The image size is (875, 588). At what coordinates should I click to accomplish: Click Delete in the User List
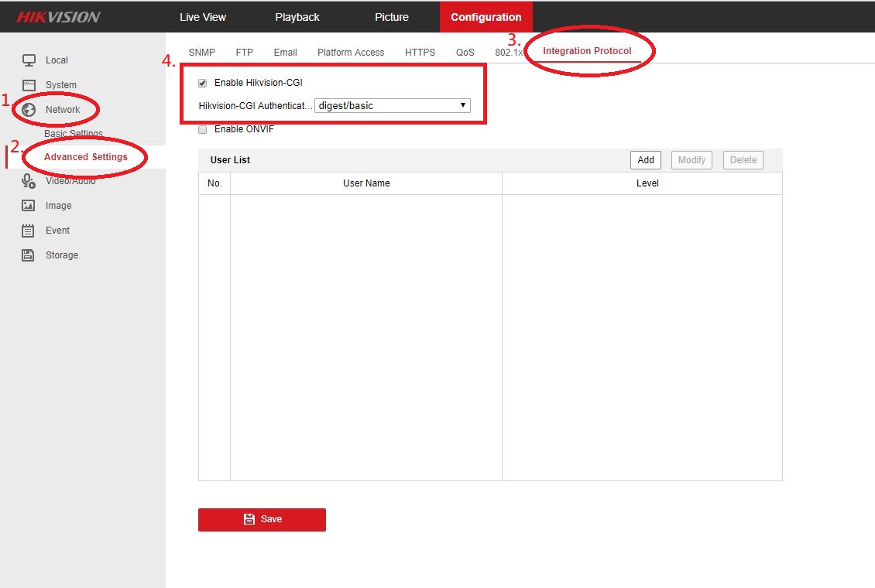[x=743, y=160]
